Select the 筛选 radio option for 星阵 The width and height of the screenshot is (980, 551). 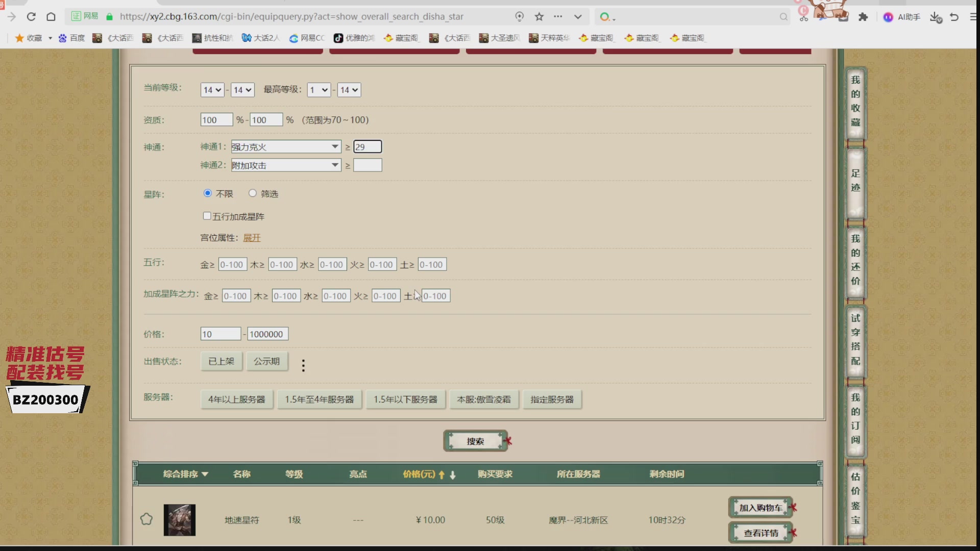[252, 193]
